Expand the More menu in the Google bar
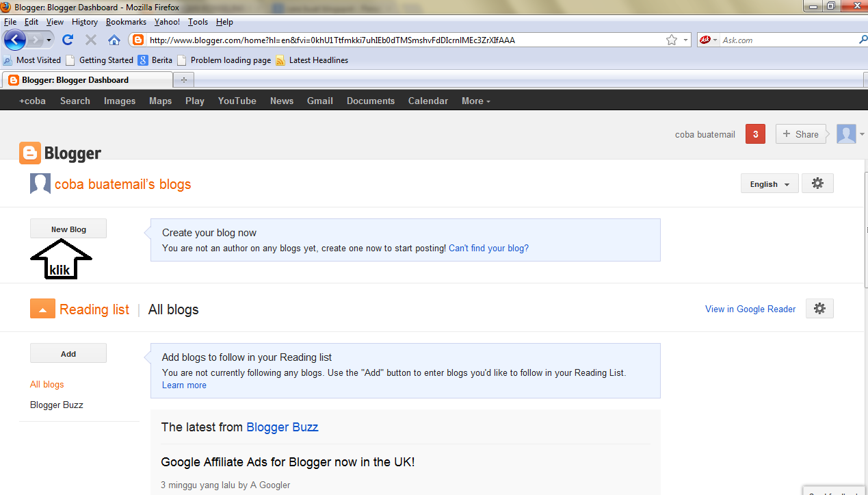This screenshot has height=495, width=868. tap(476, 101)
